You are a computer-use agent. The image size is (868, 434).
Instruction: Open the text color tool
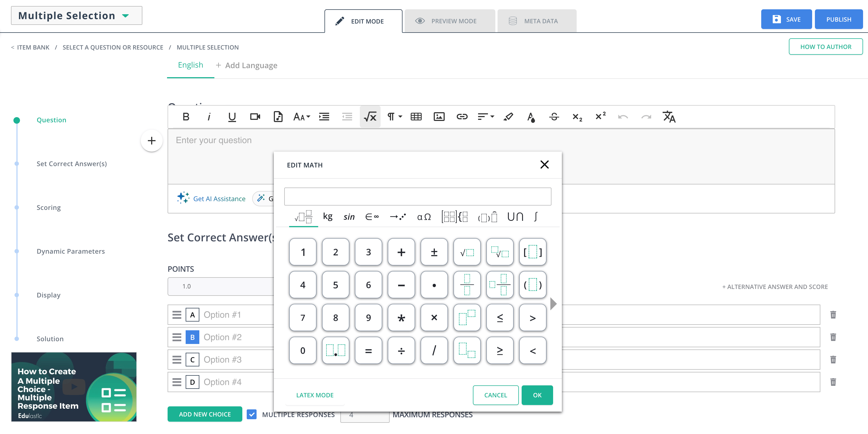(531, 117)
